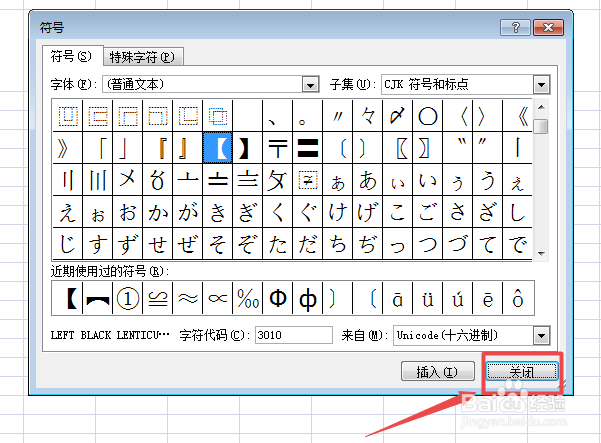
Task: Click symbol grid scroll down arrow
Action: point(541,253)
